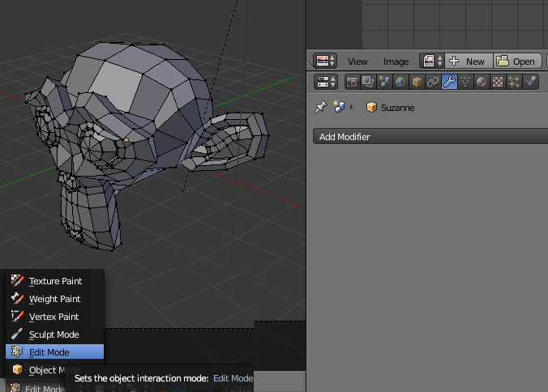Select the orange highlighted vertex on Suzanne
Viewport: 548px width, 392px height.
tap(126, 140)
